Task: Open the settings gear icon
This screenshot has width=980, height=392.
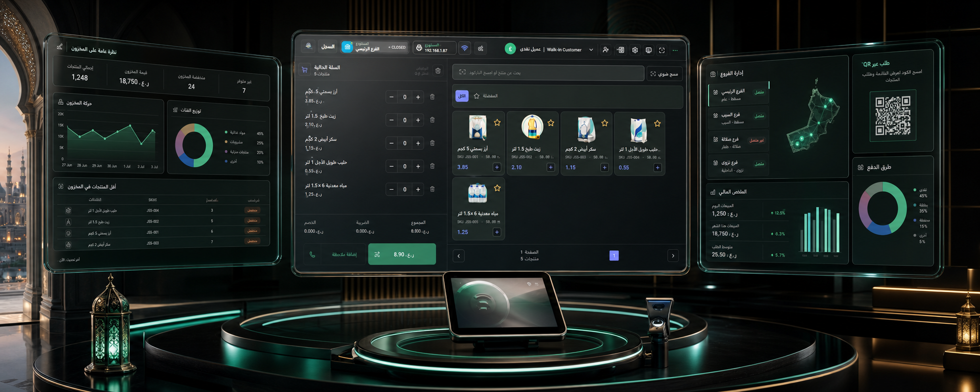Action: [x=635, y=50]
